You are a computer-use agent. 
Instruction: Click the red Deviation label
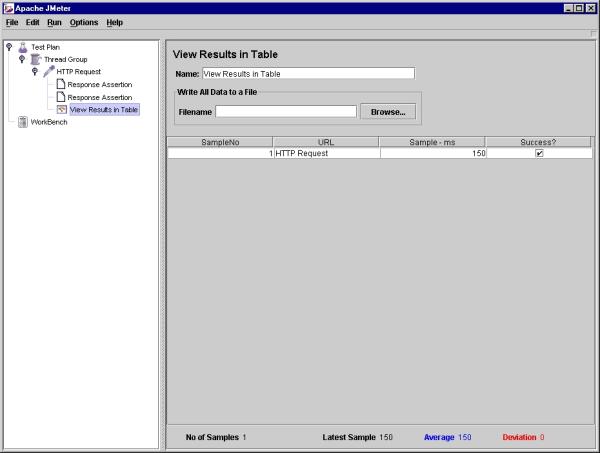pos(519,437)
